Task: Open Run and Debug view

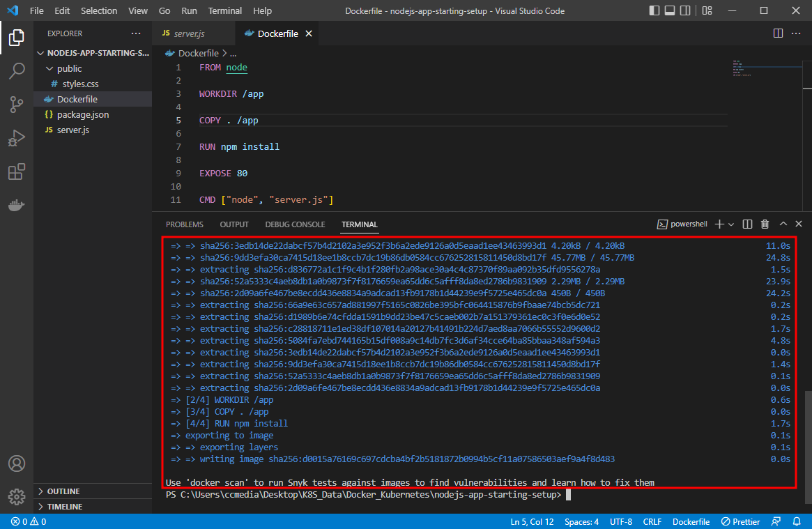Action: 17,138
